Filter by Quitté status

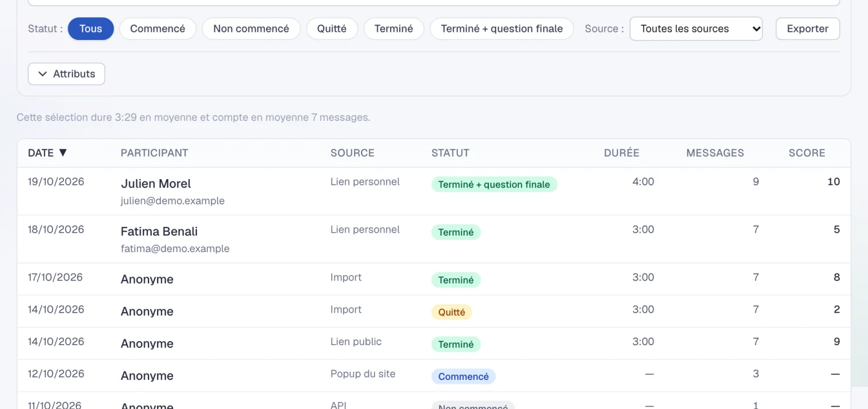coord(332,29)
